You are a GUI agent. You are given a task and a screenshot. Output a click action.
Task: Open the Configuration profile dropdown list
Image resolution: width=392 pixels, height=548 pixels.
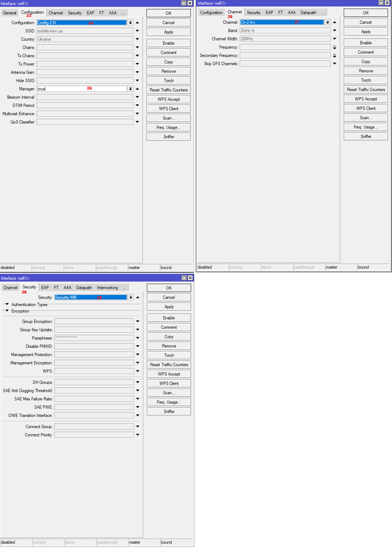[130, 23]
